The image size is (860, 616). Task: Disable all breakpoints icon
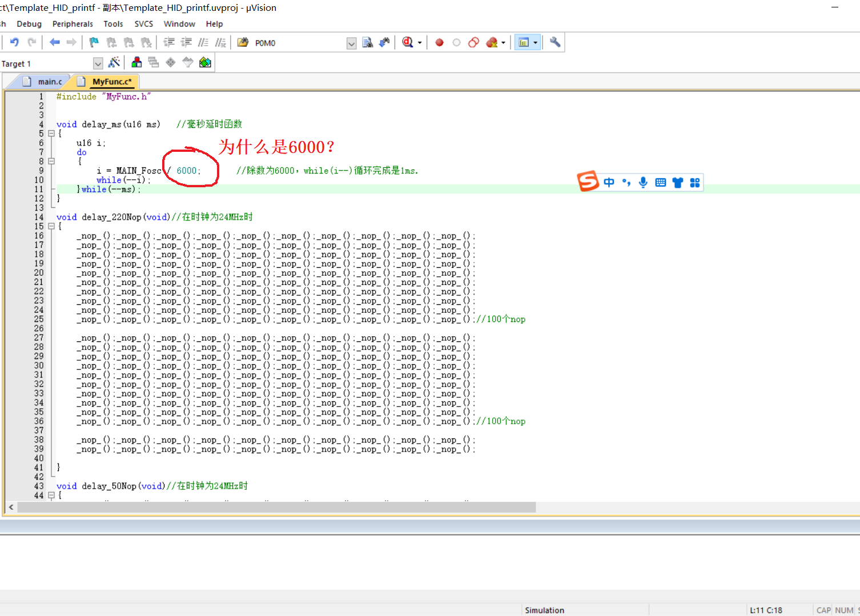pyautogui.click(x=473, y=42)
